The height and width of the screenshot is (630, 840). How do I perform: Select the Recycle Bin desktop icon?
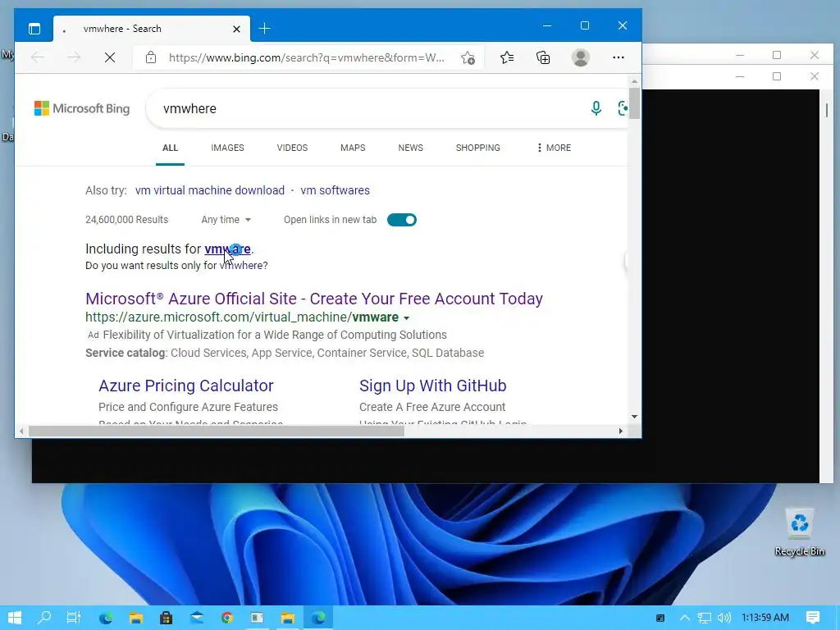(799, 532)
